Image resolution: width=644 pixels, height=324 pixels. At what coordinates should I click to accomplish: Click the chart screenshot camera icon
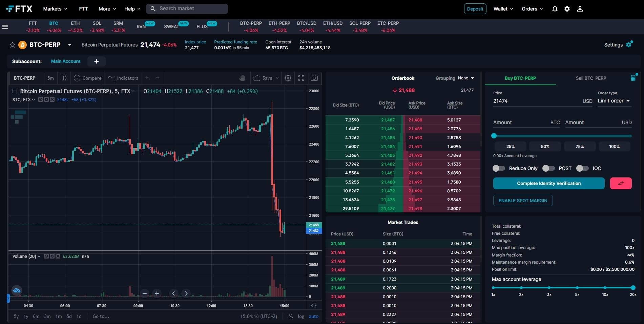(x=314, y=78)
